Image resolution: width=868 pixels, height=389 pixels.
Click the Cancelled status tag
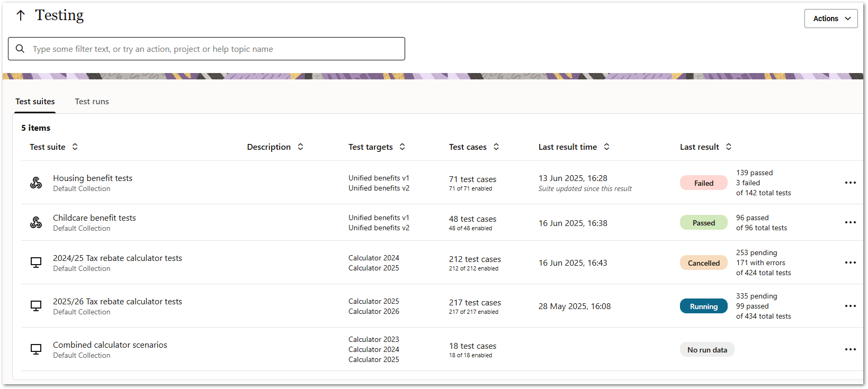703,262
